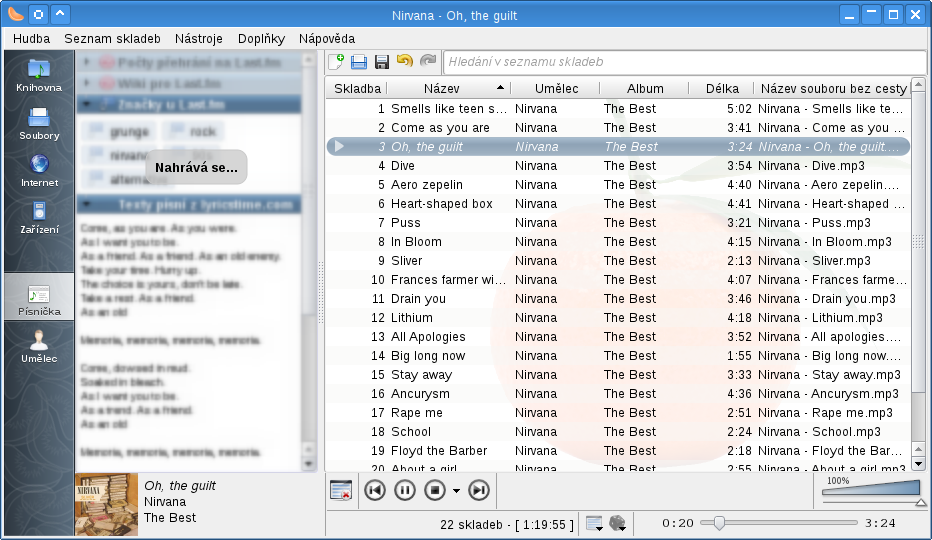Image resolution: width=932 pixels, height=540 pixels.
Task: Sort by the Skladba column header
Action: (357, 89)
